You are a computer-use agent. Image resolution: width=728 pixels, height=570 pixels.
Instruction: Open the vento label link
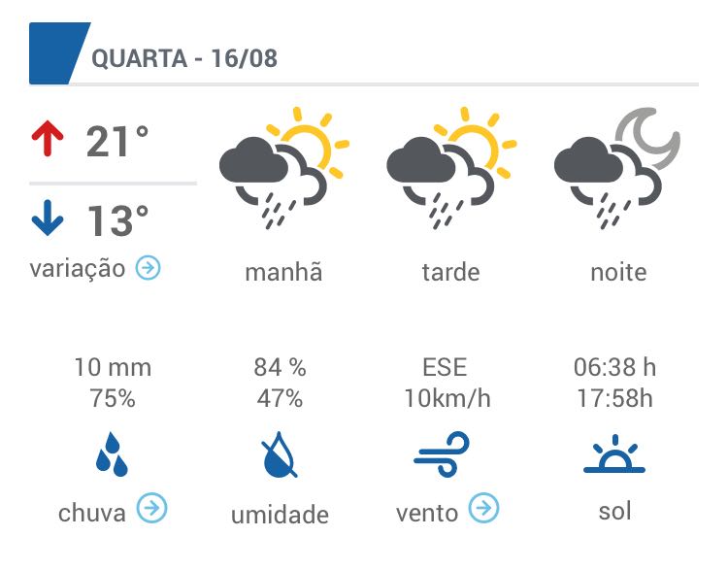(427, 514)
